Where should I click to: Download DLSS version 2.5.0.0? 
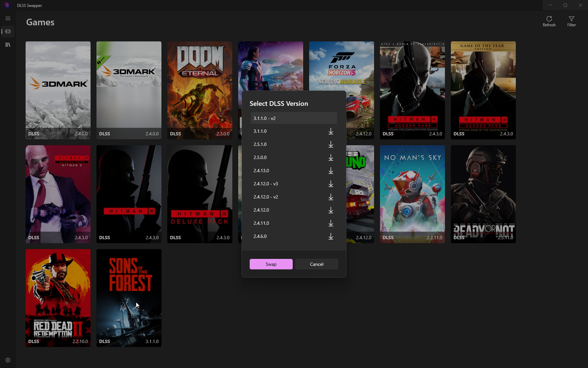(x=331, y=158)
